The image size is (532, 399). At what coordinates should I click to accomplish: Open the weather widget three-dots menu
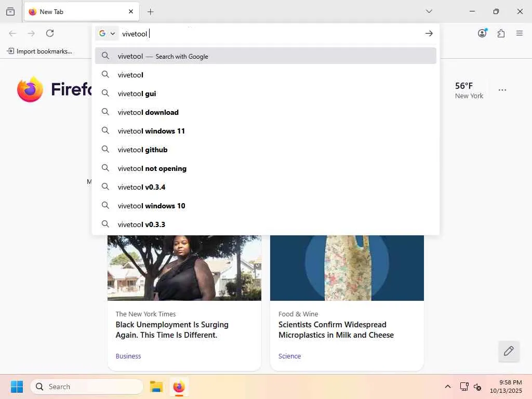tap(502, 90)
